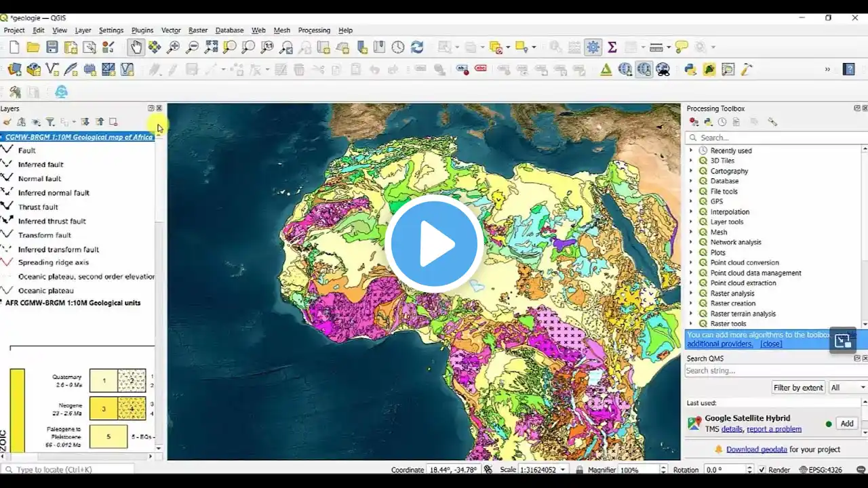868x488 pixels.
Task: Expand the Cartography toolbox group
Action: 691,171
